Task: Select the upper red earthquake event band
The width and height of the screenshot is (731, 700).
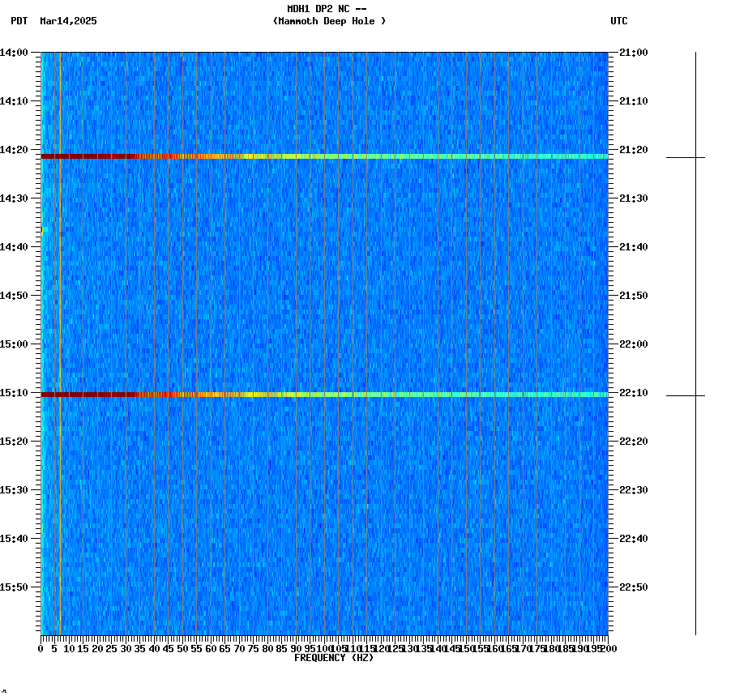Action: [324, 154]
